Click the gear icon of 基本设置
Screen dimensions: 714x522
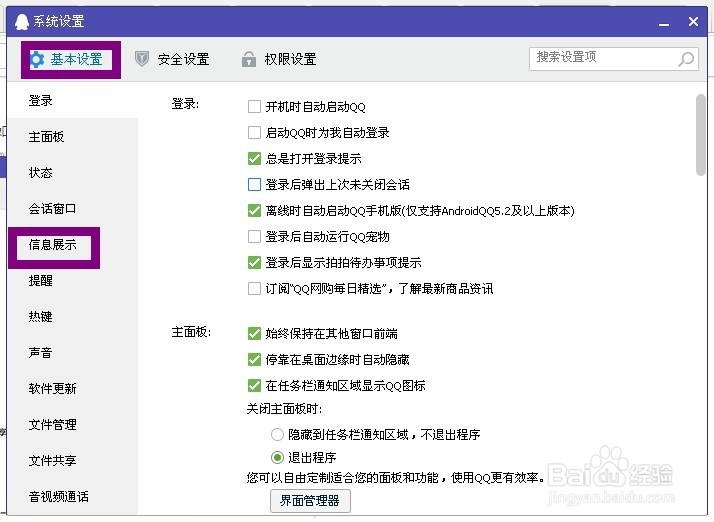pos(37,59)
